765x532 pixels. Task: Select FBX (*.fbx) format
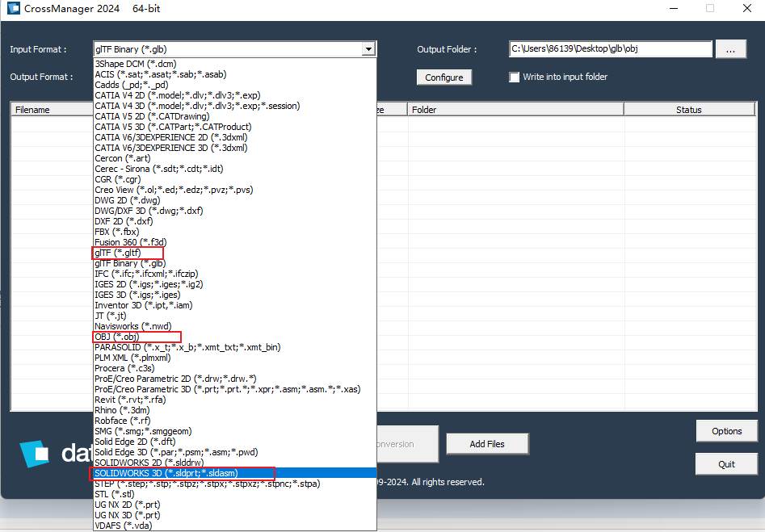pyautogui.click(x=235, y=232)
